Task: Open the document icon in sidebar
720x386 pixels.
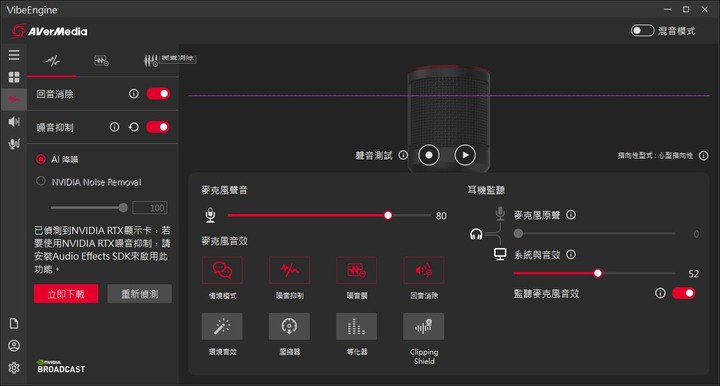Action: (14, 324)
